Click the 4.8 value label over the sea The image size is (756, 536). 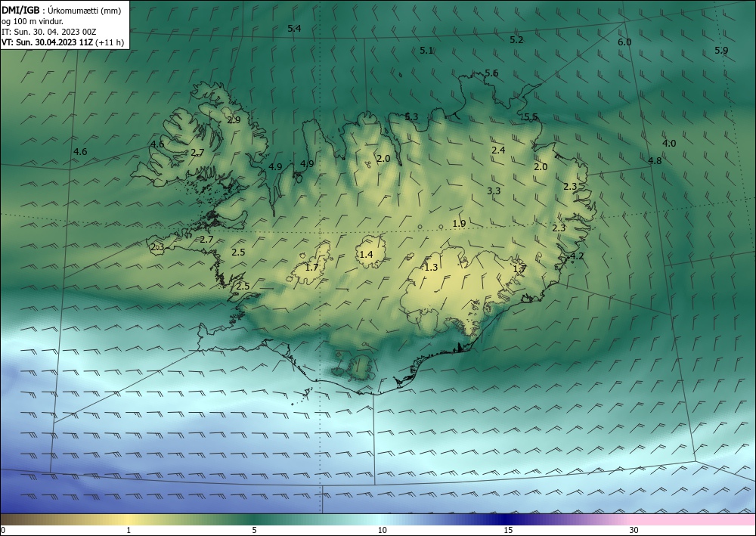(x=655, y=161)
